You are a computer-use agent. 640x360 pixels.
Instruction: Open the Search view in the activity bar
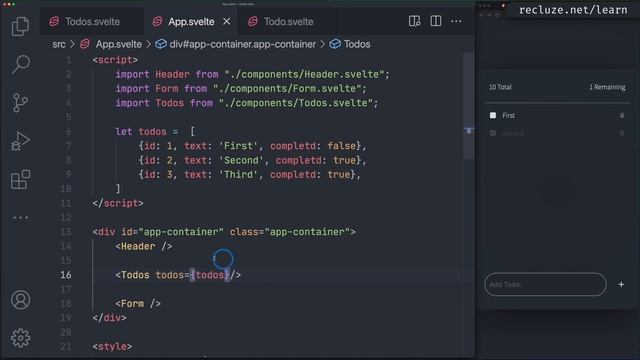point(20,64)
